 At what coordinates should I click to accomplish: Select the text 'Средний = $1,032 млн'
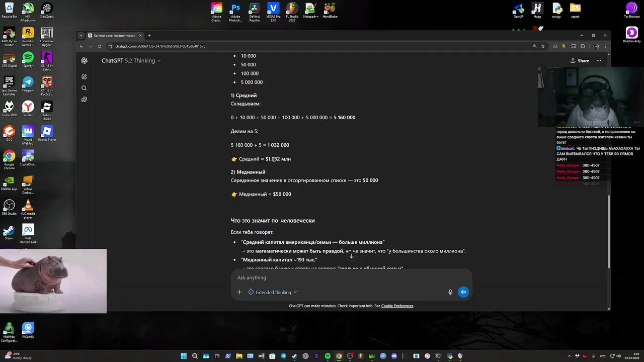(x=265, y=159)
